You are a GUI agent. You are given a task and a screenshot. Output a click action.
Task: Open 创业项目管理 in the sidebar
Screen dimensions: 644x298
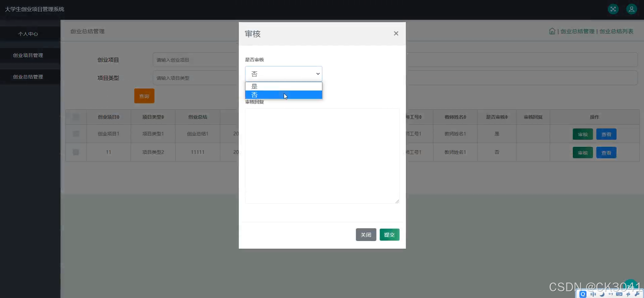28,55
